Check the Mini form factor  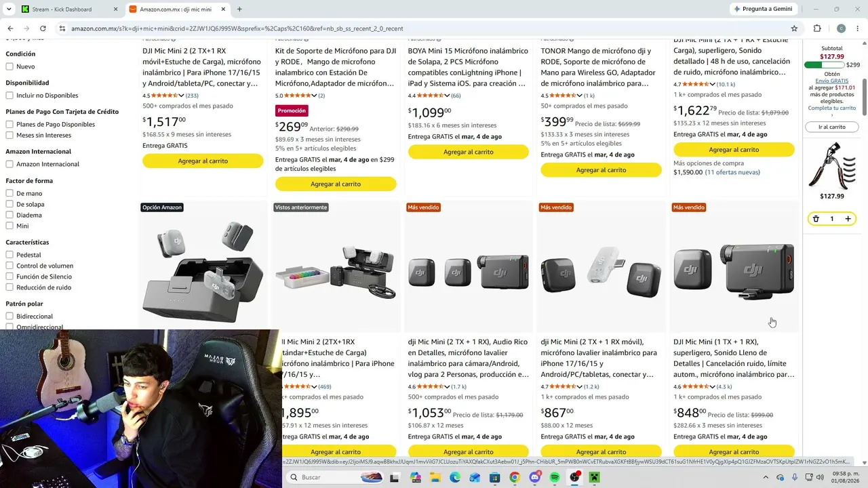(x=9, y=226)
